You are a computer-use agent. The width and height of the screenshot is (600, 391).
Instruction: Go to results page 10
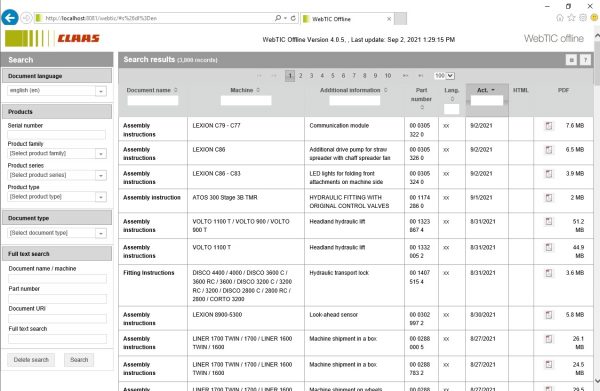pyautogui.click(x=388, y=76)
